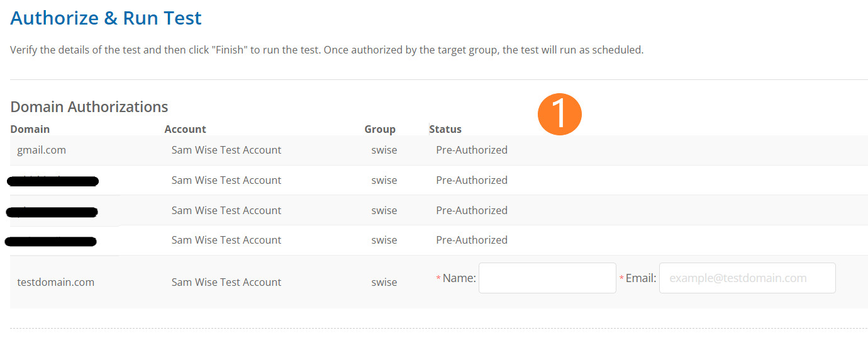Image resolution: width=868 pixels, height=340 pixels.
Task: Click the swise group in testdomain.com row
Action: [384, 282]
